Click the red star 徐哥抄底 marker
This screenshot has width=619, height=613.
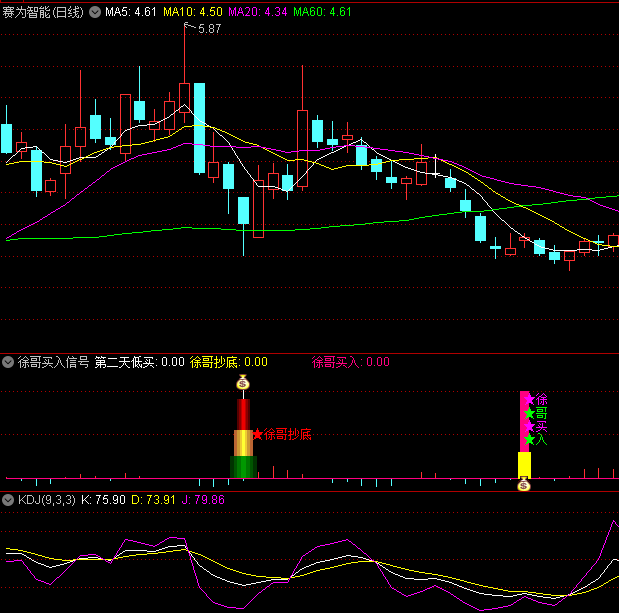tap(257, 434)
